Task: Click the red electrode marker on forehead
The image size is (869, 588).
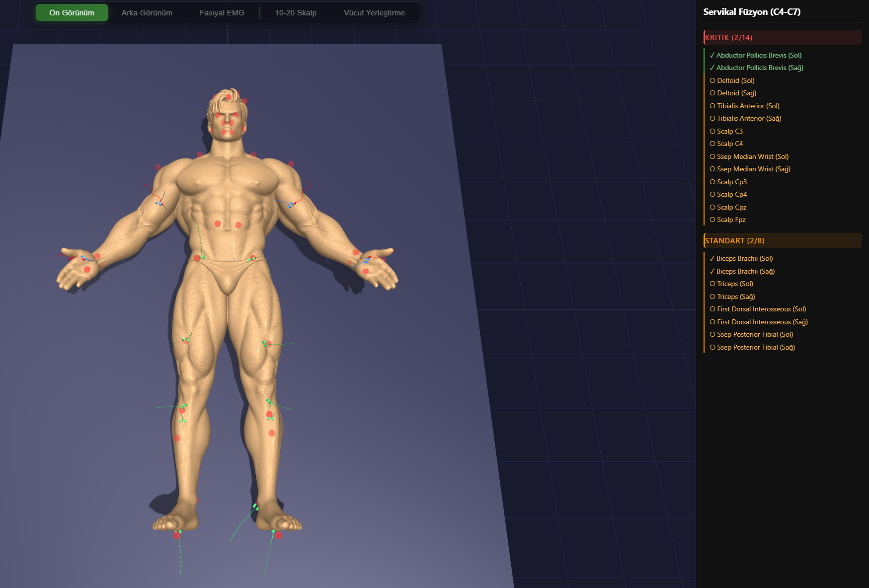Action: pyautogui.click(x=229, y=96)
